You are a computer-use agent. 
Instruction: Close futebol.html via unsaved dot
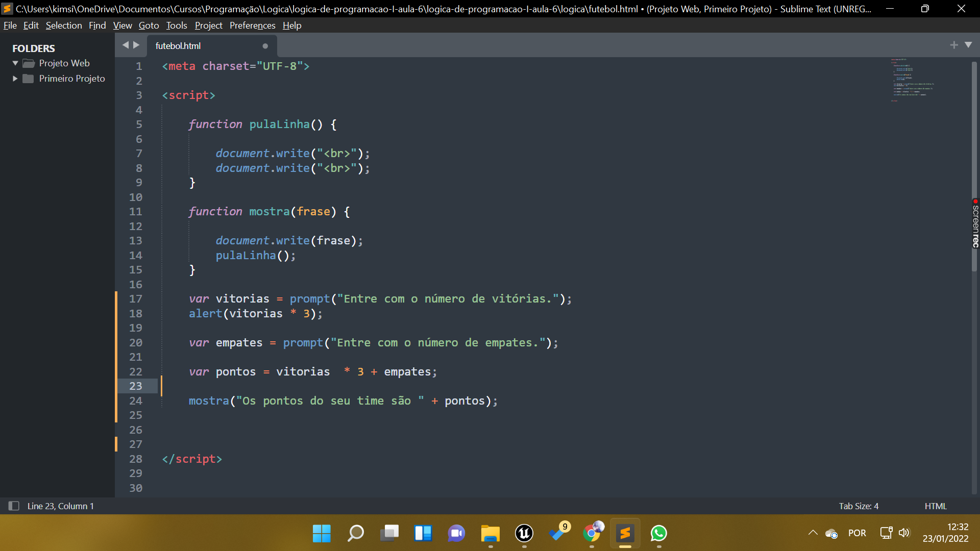tap(265, 46)
